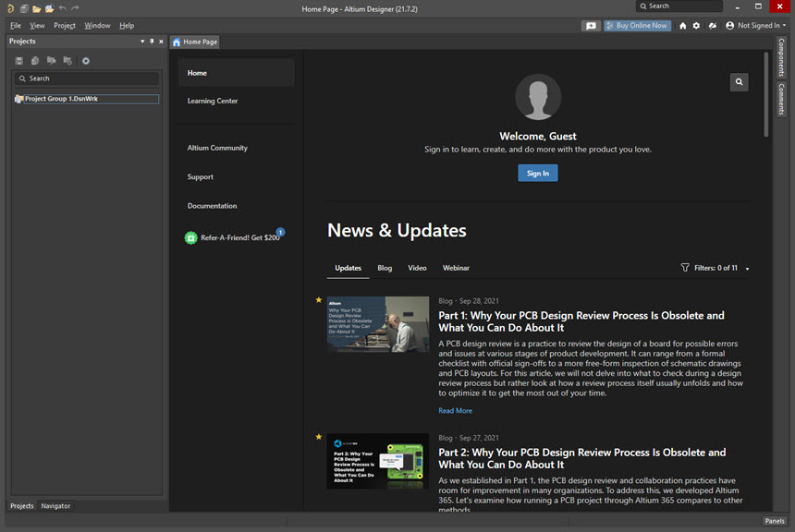The width and height of the screenshot is (795, 532).
Task: Open Preferences gear in top-right toolbar
Action: point(697,25)
